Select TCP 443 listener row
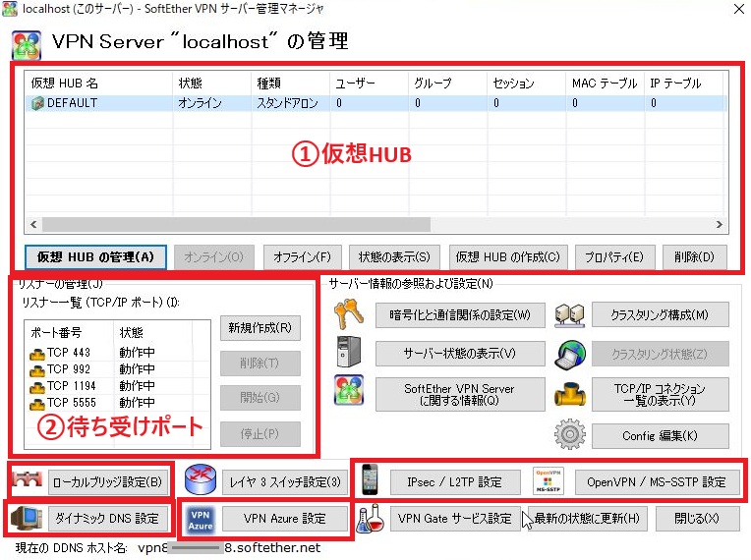Screen dimensions: 751x560 pyautogui.click(x=117, y=354)
